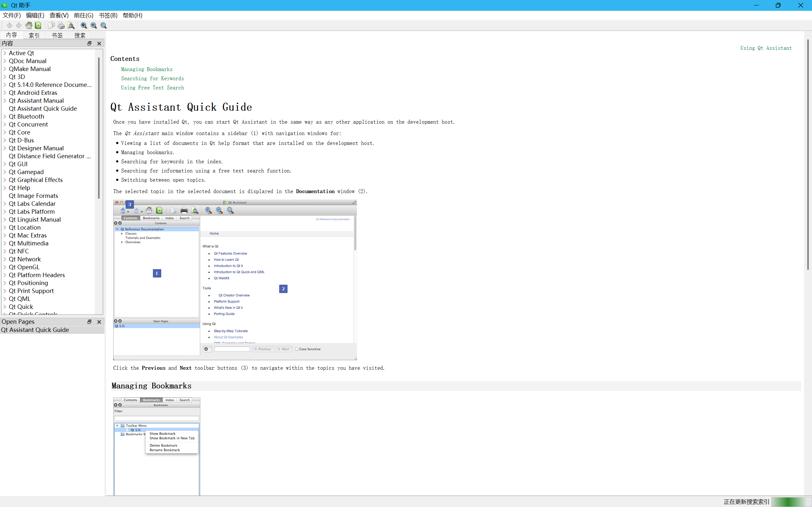Open the Searching for Keywords link
The width and height of the screenshot is (812, 507).
coord(152,78)
